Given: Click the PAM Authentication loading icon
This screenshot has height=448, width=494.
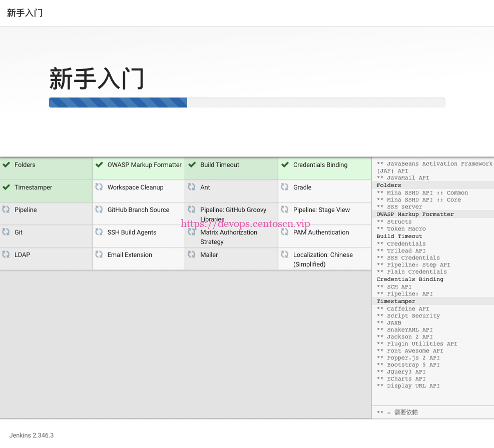Looking at the screenshot, I should 285,232.
